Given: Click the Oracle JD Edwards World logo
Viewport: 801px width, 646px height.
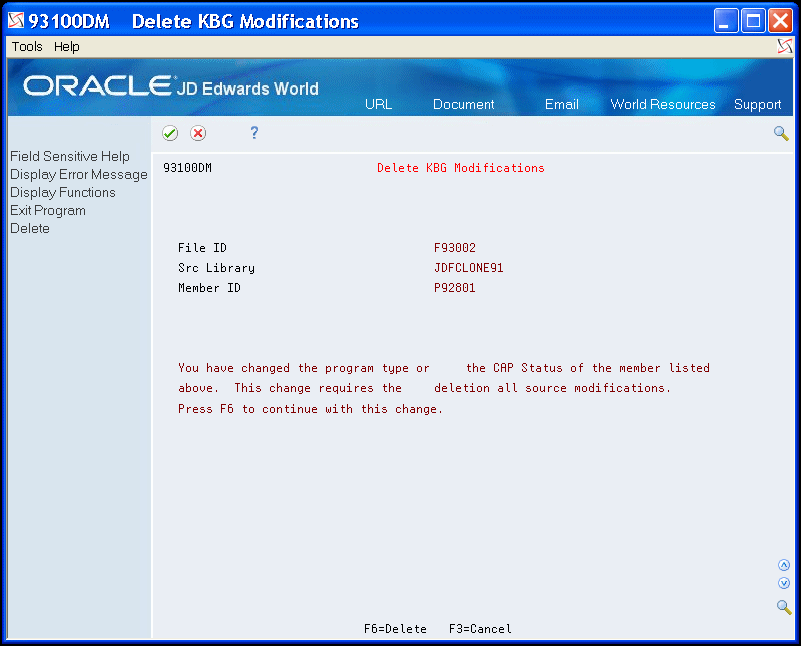Looking at the screenshot, I should [x=171, y=86].
